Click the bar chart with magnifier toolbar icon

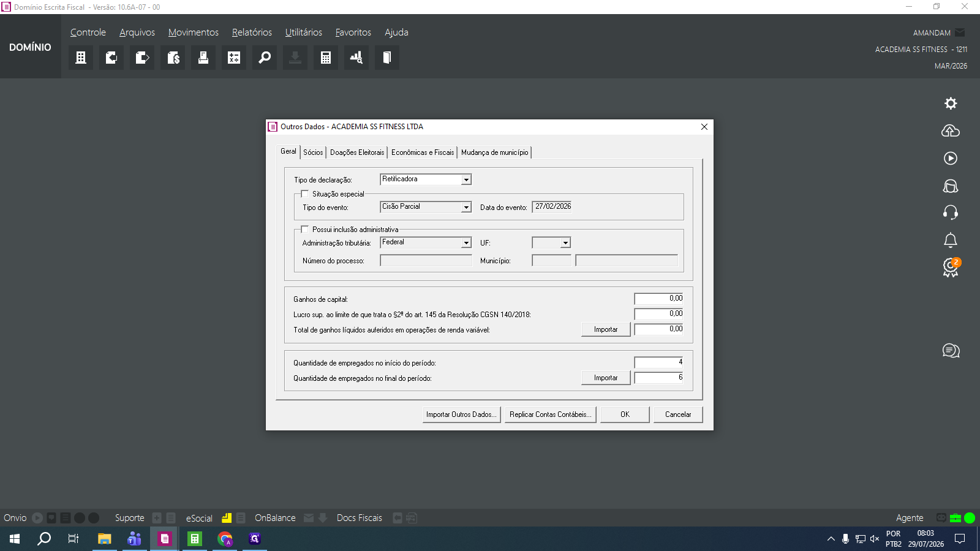[x=356, y=58]
